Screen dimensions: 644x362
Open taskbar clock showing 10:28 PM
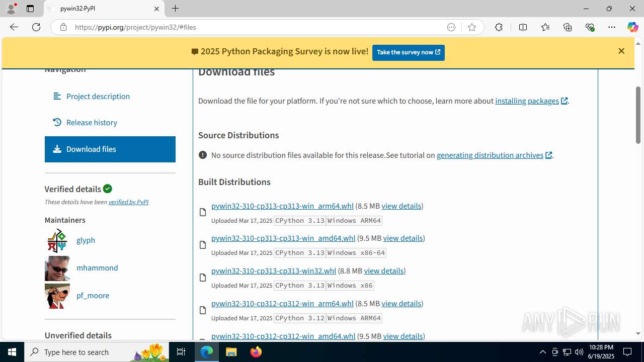point(601,352)
